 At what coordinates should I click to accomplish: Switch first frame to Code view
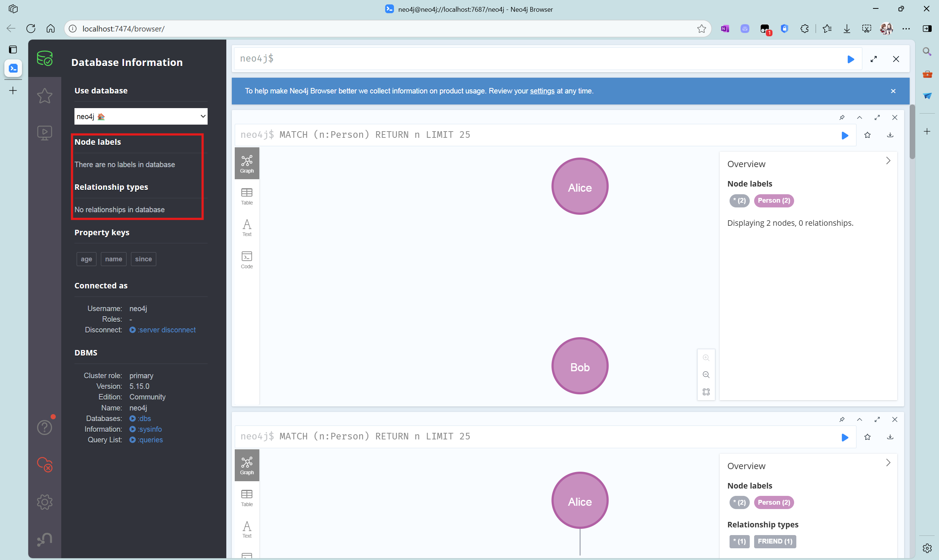(247, 260)
